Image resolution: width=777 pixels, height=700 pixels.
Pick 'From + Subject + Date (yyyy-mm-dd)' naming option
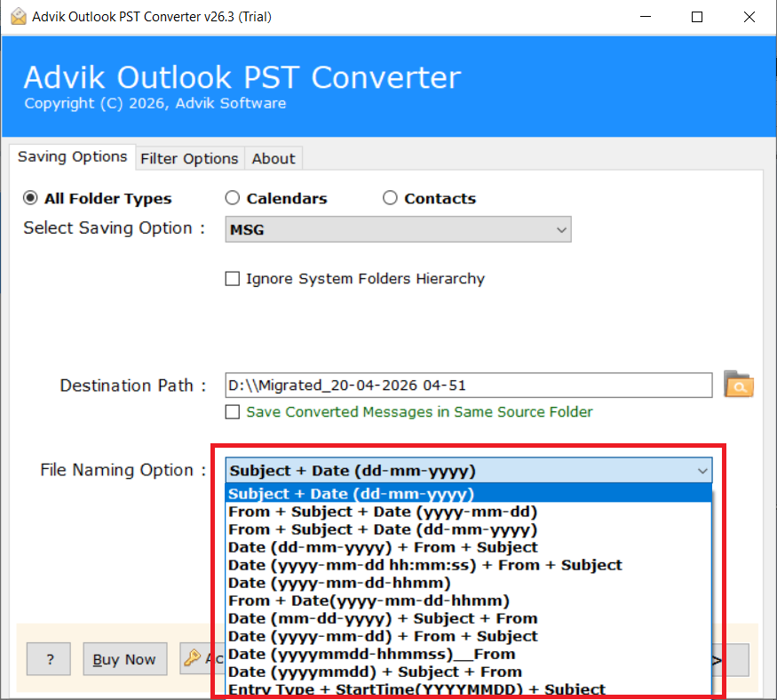click(x=383, y=512)
